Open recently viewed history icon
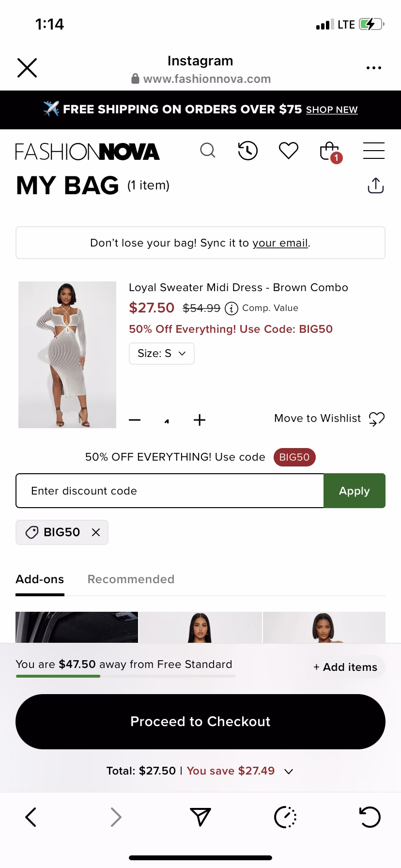 pyautogui.click(x=247, y=151)
